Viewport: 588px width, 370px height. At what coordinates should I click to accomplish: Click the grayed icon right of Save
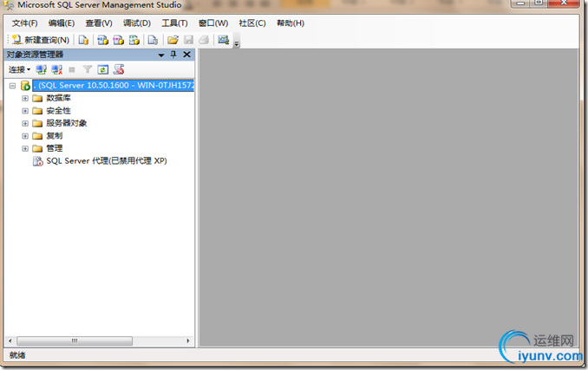tap(204, 40)
